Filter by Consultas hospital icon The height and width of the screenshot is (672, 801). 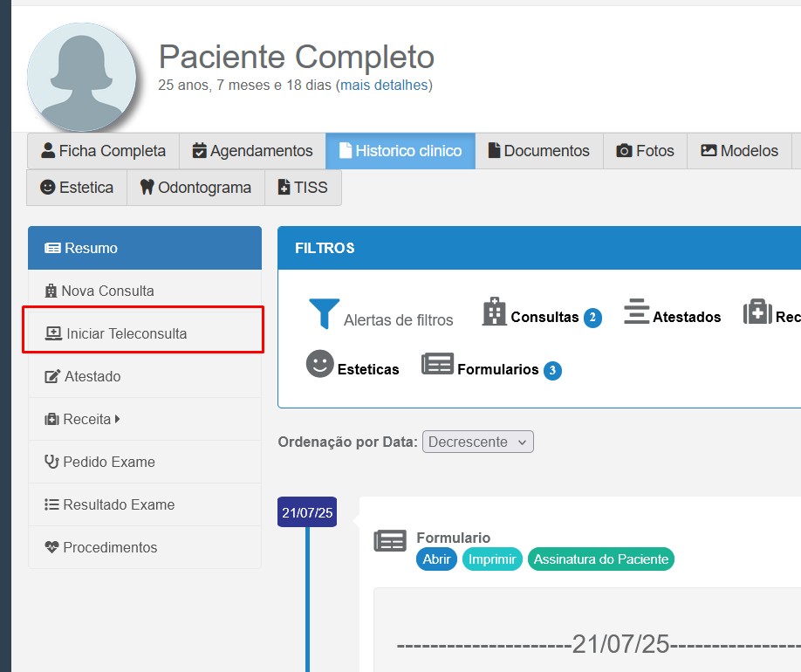coord(495,312)
